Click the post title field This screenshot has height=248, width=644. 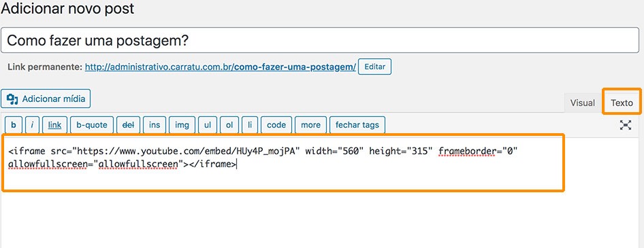(319, 40)
